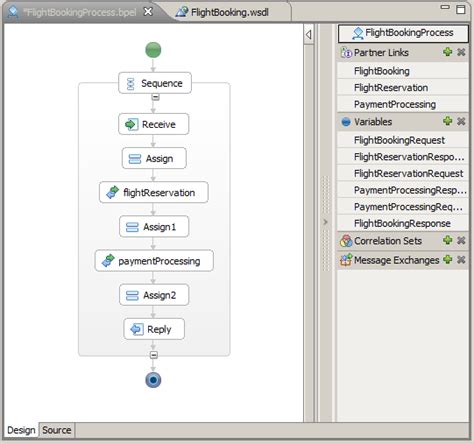Screen dimensions: 474x444
Task: Select the PaymentProcessingReq... variable
Action: coord(403,206)
